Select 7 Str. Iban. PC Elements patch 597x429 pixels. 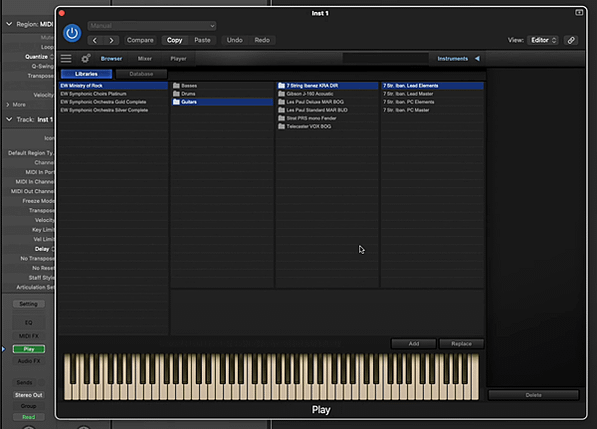(433, 102)
